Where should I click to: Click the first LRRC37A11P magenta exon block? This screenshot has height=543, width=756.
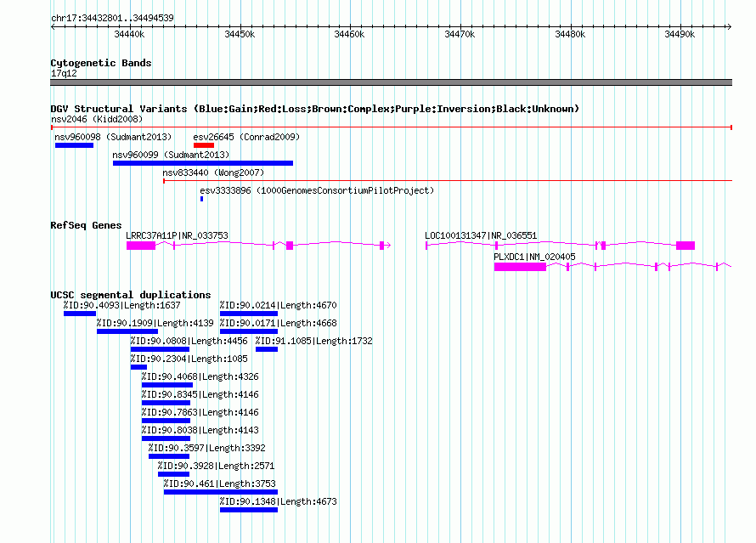click(x=141, y=246)
